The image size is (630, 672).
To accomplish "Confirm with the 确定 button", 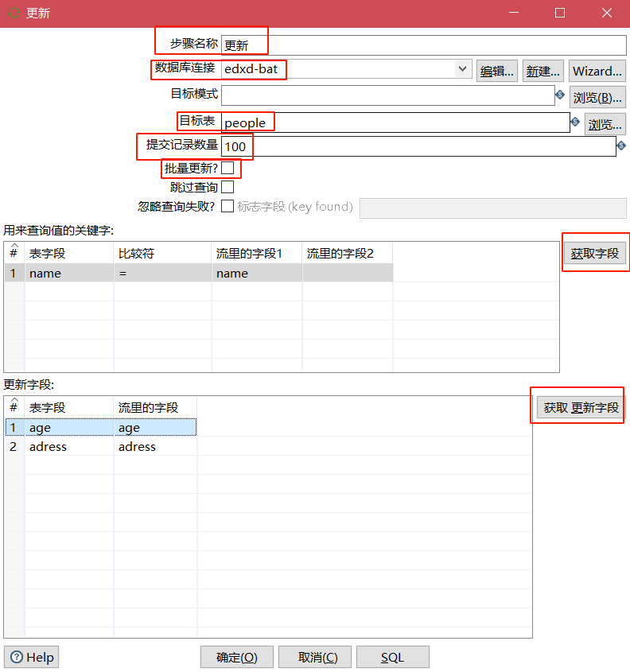I will (x=236, y=657).
